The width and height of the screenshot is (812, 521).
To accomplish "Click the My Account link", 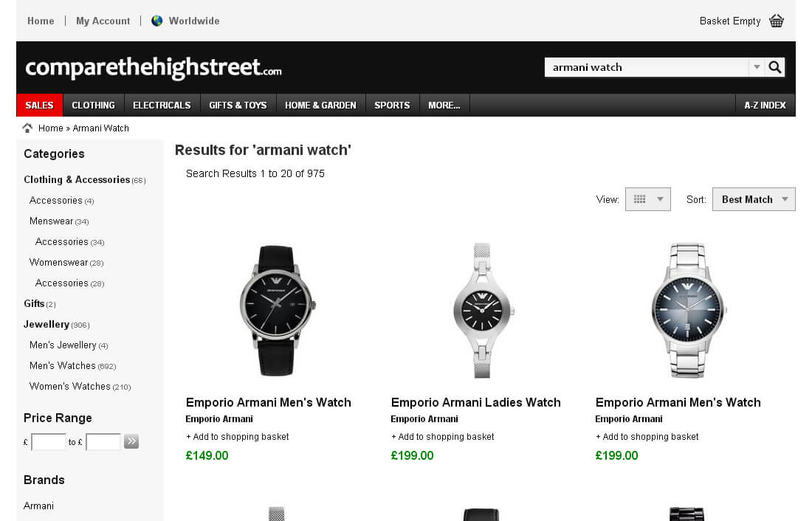I will (x=103, y=21).
